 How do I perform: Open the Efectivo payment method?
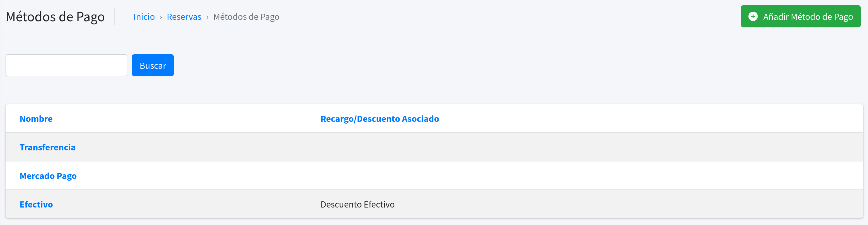tap(36, 204)
